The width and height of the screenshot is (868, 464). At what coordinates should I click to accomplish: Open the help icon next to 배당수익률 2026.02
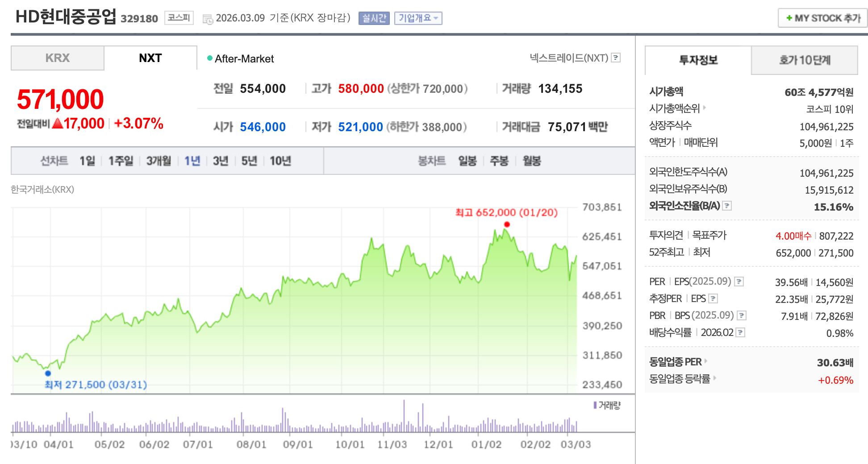click(740, 332)
